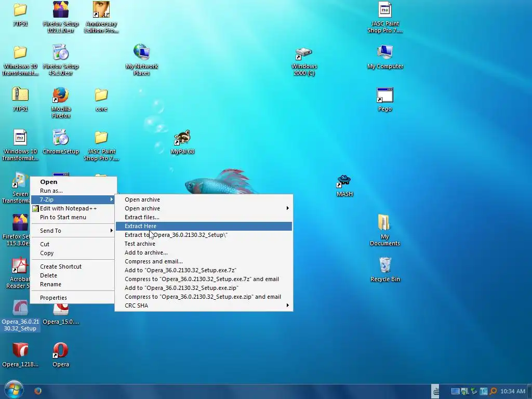532x399 pixels.
Task: Select the 7TP51 zipped archive icon
Action: 20,95
